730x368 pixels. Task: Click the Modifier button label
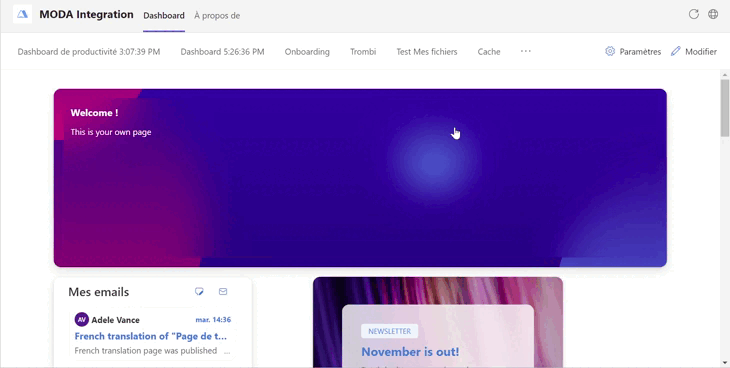[x=701, y=52]
